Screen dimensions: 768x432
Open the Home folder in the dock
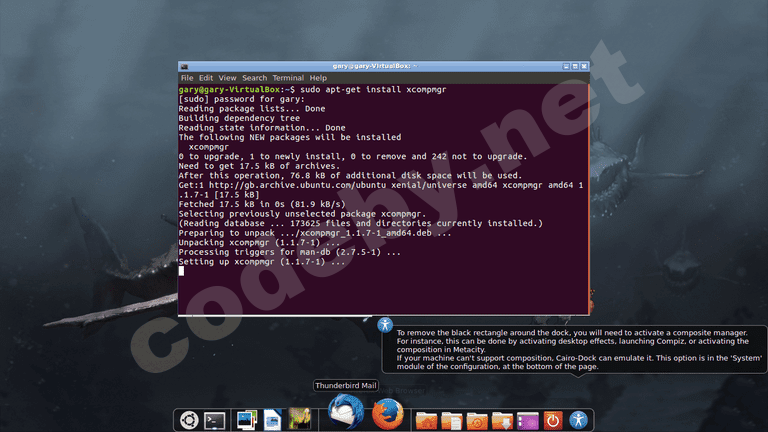coord(426,421)
